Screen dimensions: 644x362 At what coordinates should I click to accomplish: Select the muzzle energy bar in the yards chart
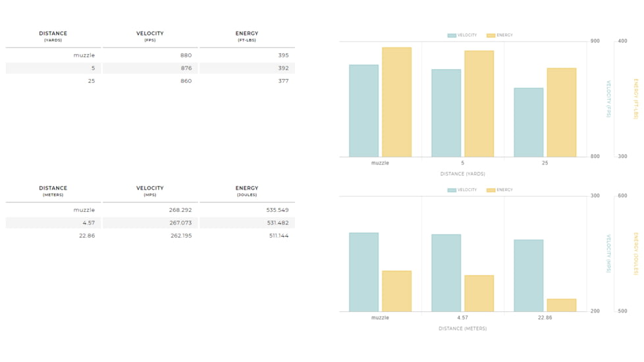point(396,102)
